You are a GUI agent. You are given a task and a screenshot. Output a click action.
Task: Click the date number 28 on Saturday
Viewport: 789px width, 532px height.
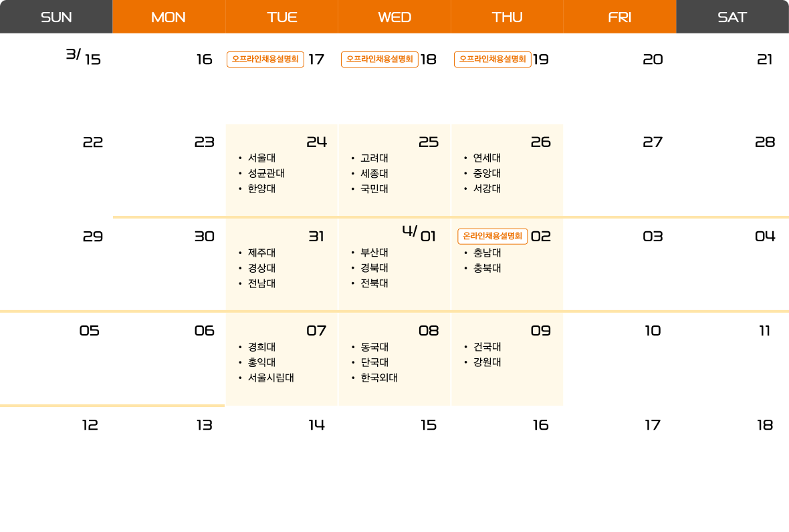click(x=765, y=142)
